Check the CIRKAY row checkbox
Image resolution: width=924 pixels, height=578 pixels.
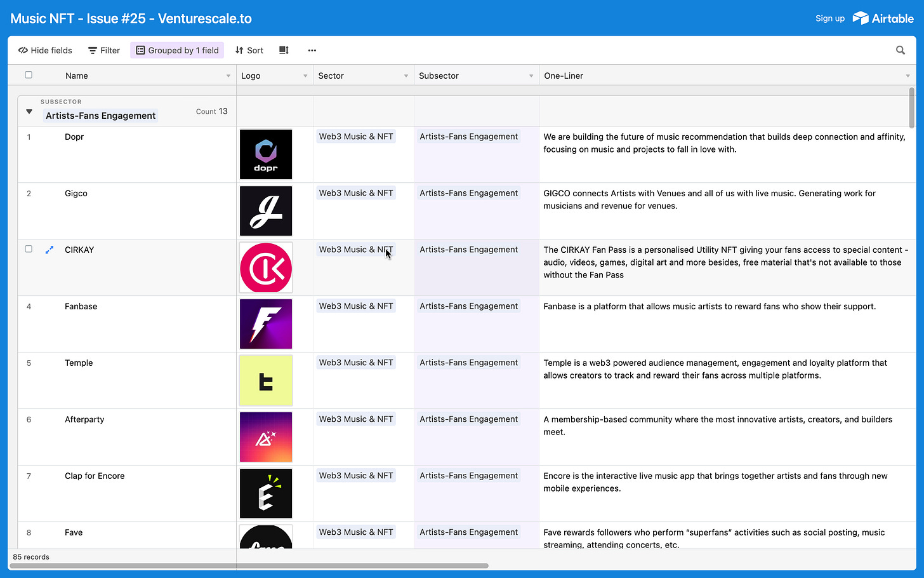pos(29,249)
